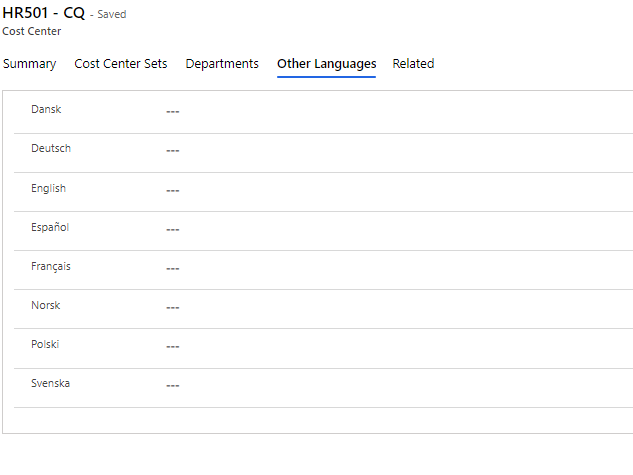Edit the Español translation value field
The height and width of the screenshot is (475, 633).
point(390,229)
